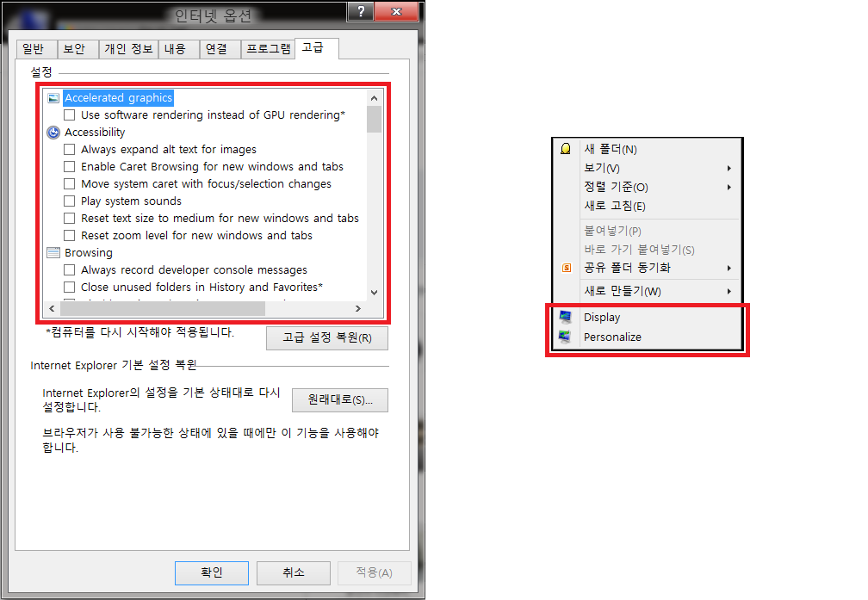Click settings list scroll right arrow

[358, 308]
